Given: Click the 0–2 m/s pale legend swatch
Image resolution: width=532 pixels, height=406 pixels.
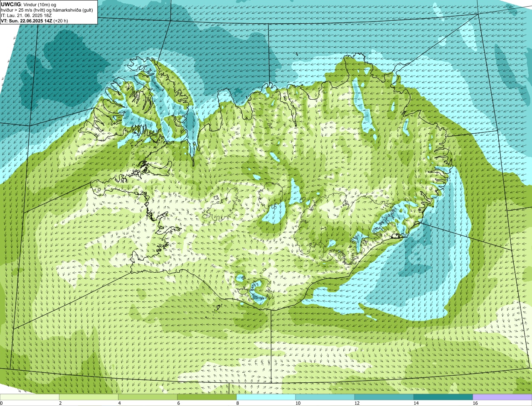Looking at the screenshot, I should click(x=30, y=397).
